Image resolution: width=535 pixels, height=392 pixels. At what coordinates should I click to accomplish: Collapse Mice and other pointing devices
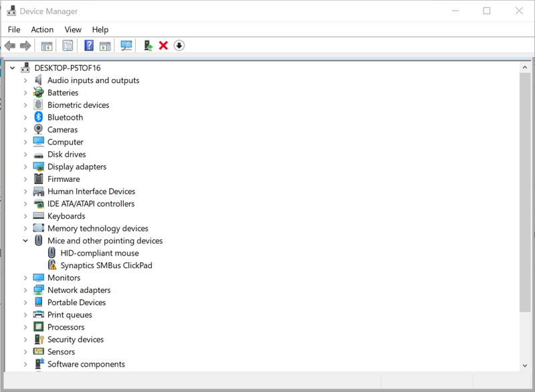(26, 240)
